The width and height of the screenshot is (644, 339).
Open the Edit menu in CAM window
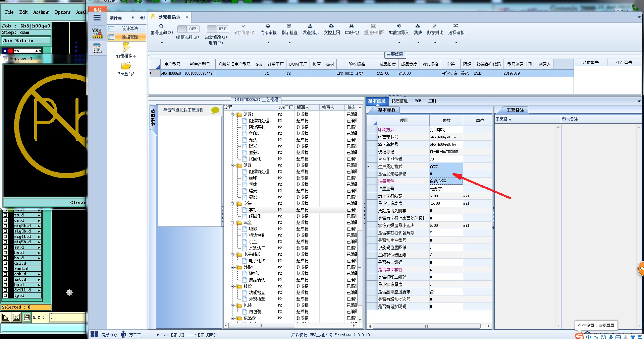tap(23, 12)
